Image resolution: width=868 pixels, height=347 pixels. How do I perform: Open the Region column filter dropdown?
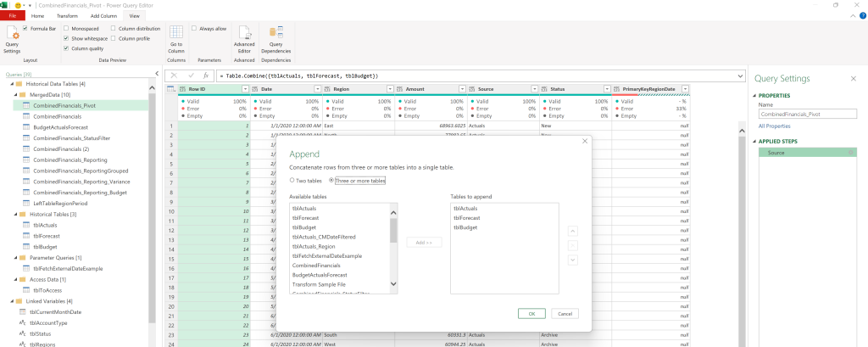tap(390, 89)
